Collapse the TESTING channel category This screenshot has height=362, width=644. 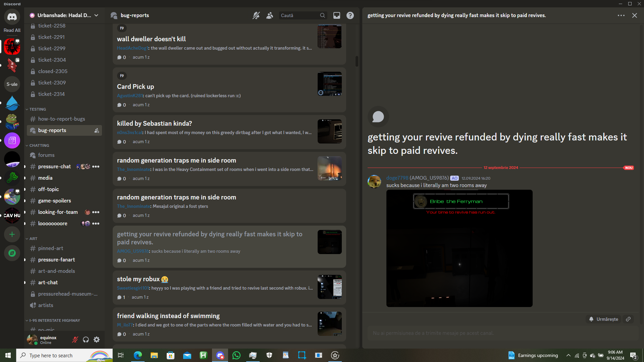38,109
